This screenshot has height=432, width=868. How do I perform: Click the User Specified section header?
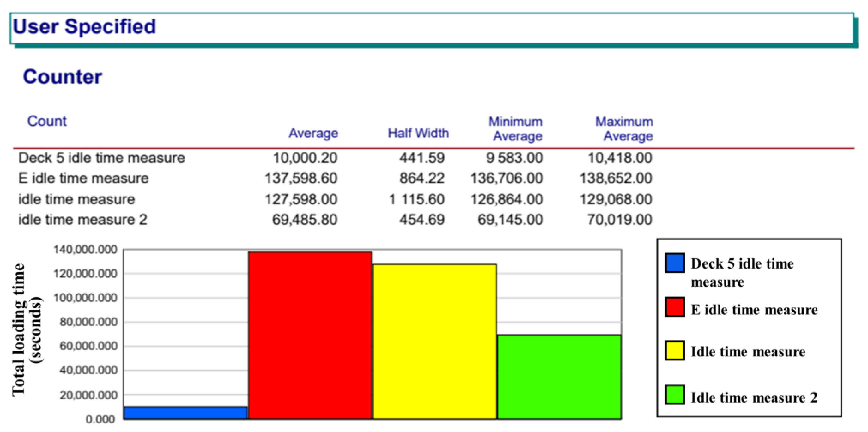(84, 27)
